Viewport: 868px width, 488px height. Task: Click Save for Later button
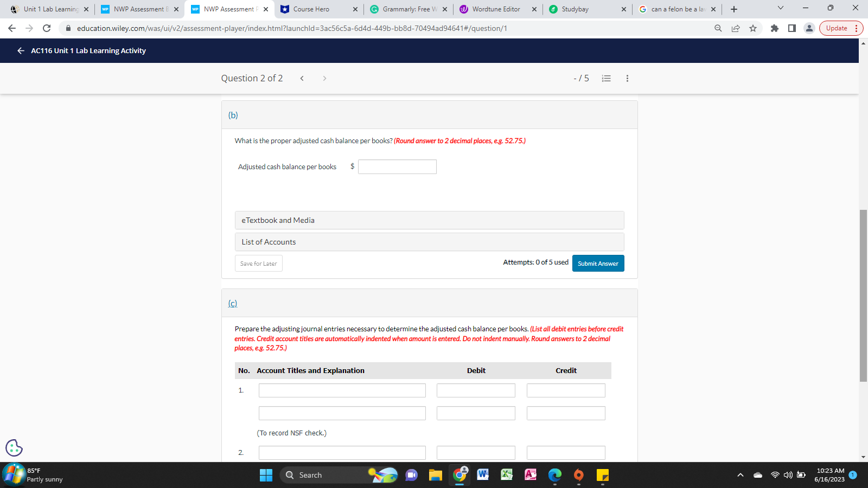(x=258, y=264)
